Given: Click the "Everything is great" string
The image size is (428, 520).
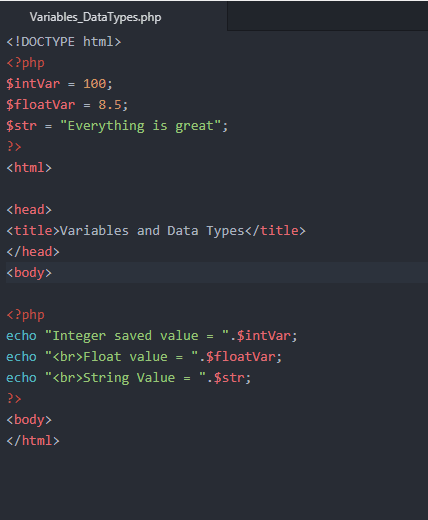Looking at the screenshot, I should (141, 126).
